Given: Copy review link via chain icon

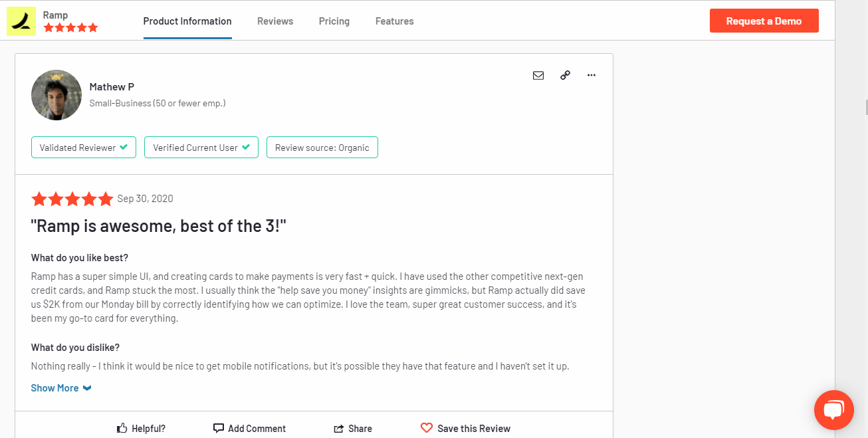Looking at the screenshot, I should point(565,75).
